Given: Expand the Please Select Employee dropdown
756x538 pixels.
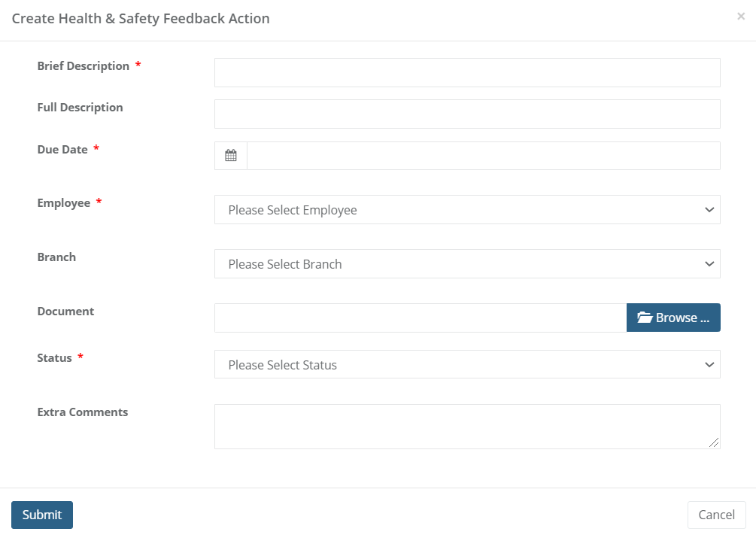Looking at the screenshot, I should (466, 210).
